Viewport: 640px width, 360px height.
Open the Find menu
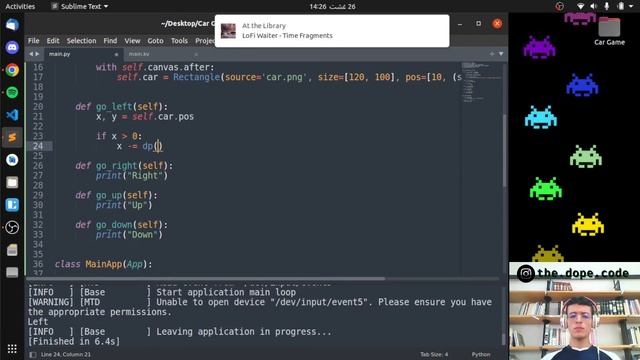(110, 40)
